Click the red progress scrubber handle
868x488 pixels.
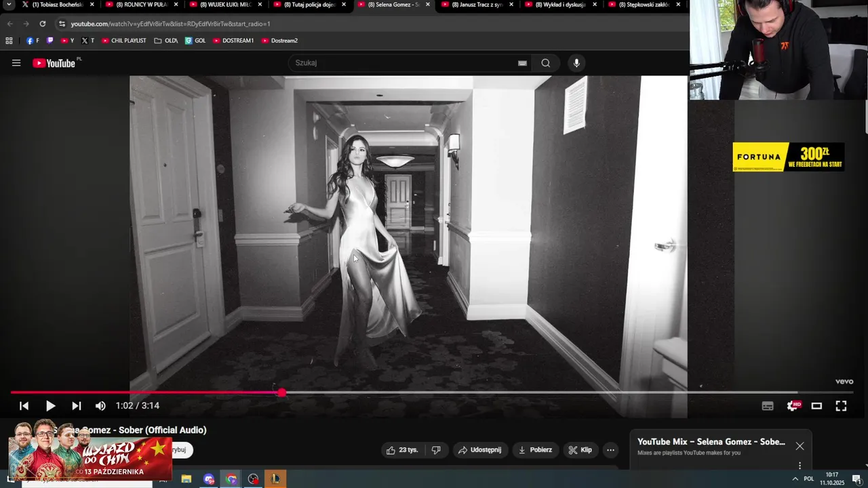(281, 392)
